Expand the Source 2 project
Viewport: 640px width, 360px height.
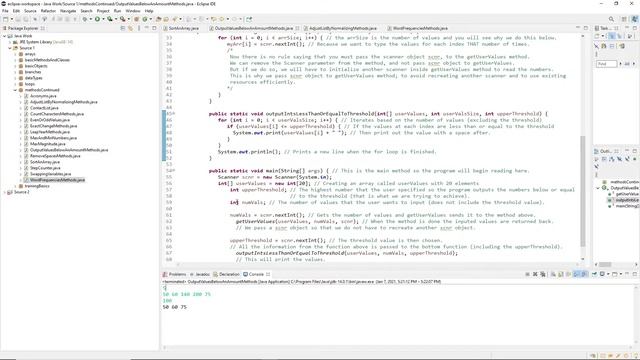point(4,192)
